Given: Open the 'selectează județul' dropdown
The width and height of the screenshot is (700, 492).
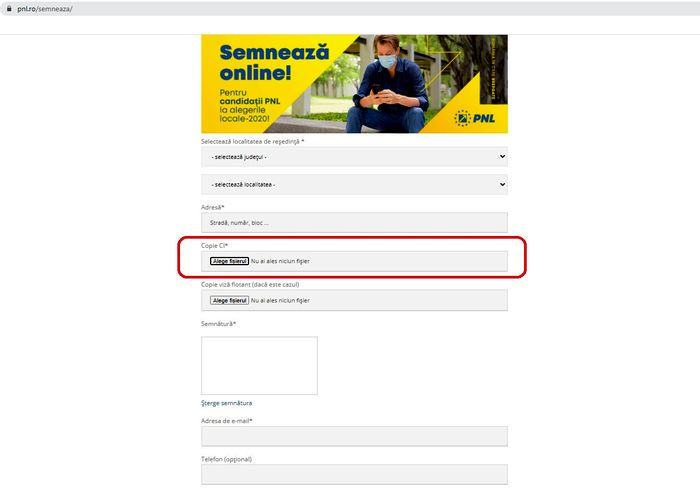Looking at the screenshot, I should [x=354, y=157].
